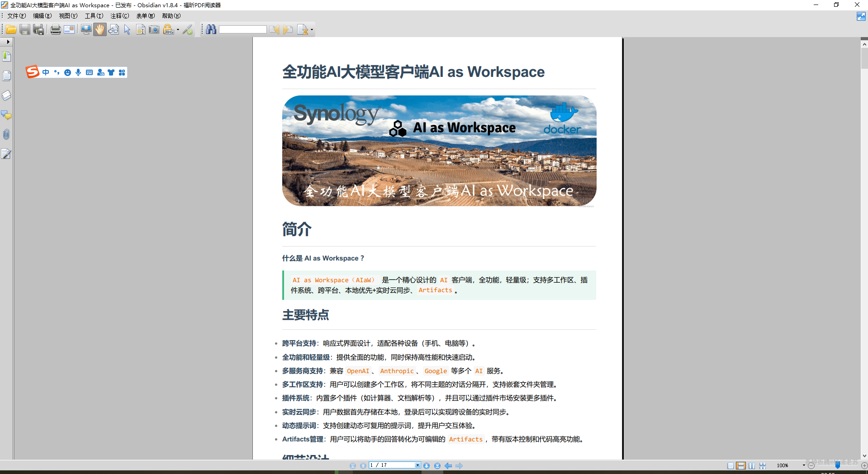Go to next page button
868x474 pixels.
pyautogui.click(x=427, y=465)
